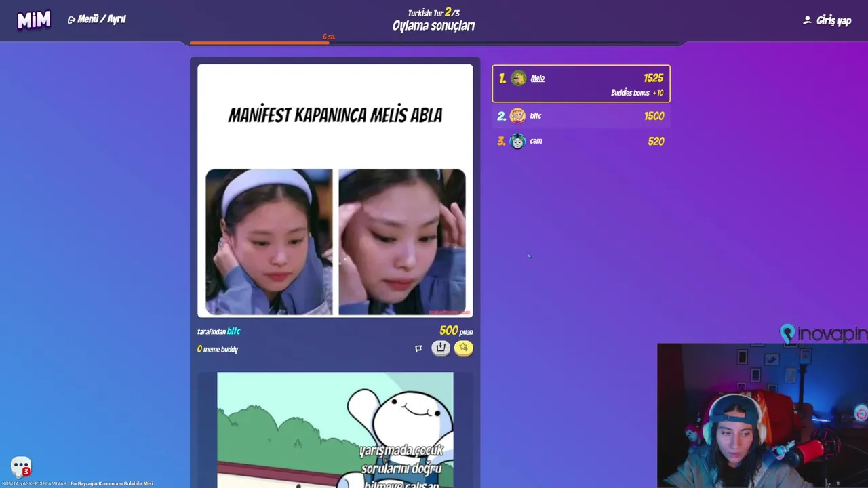Click the exit icon beside Menü
868x488 pixels.
71,20
